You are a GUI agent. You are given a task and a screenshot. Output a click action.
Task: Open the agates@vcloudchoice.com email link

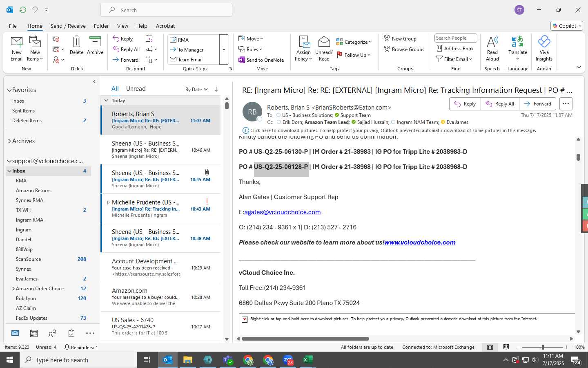tap(283, 212)
